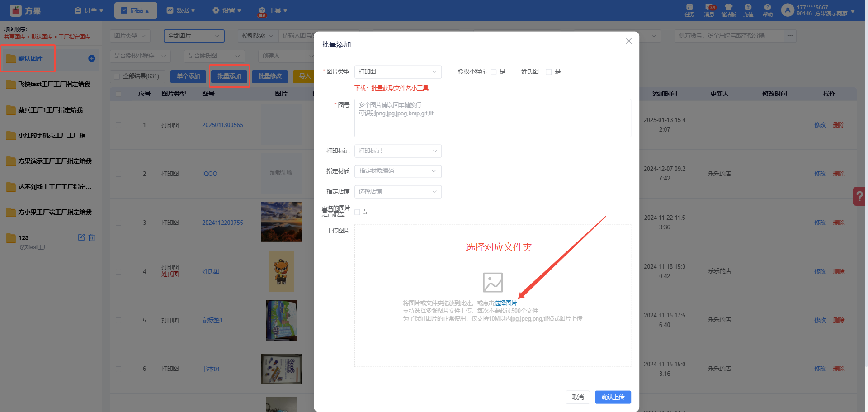
Task: Click the red question mark side icon
Action: click(859, 196)
